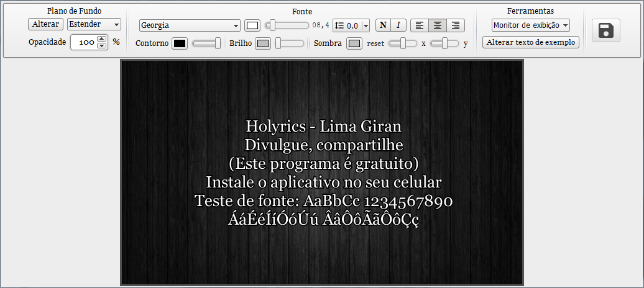Image resolution: width=644 pixels, height=288 pixels.
Task: Open the black Contorno color swatch
Action: pyautogui.click(x=180, y=43)
